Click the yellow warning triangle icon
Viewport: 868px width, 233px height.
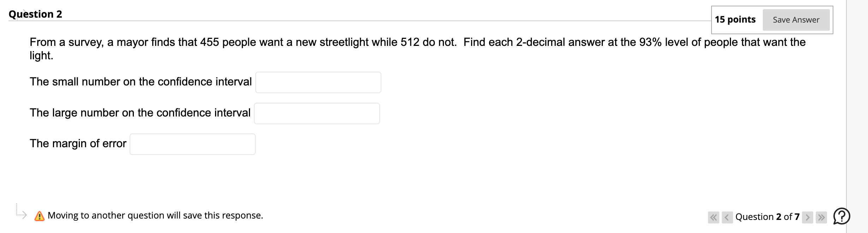pos(40,216)
